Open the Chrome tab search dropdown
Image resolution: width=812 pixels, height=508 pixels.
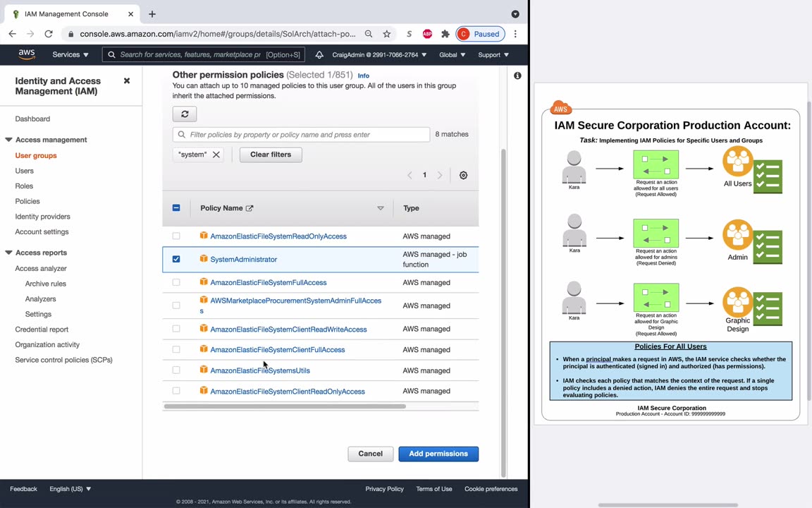515,14
